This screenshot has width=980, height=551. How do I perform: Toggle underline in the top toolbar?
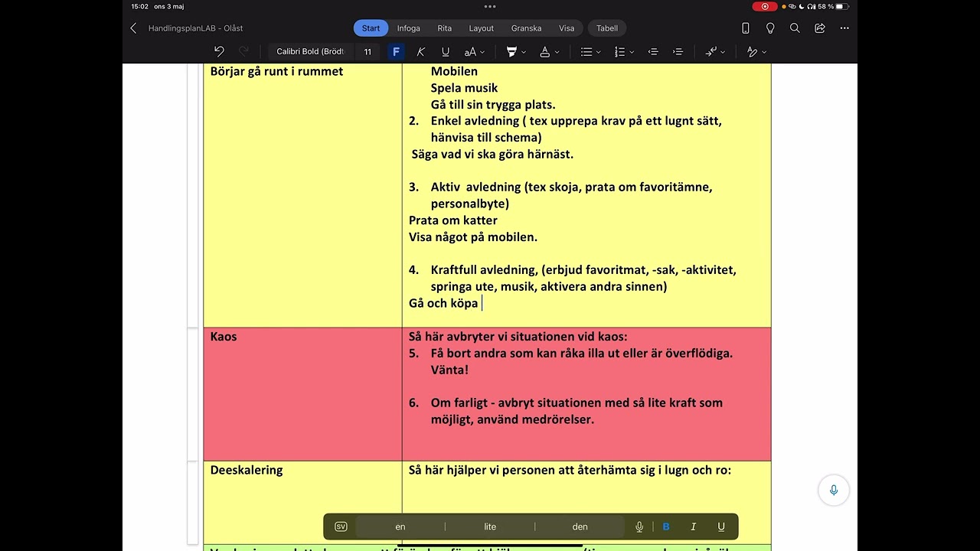(x=446, y=51)
